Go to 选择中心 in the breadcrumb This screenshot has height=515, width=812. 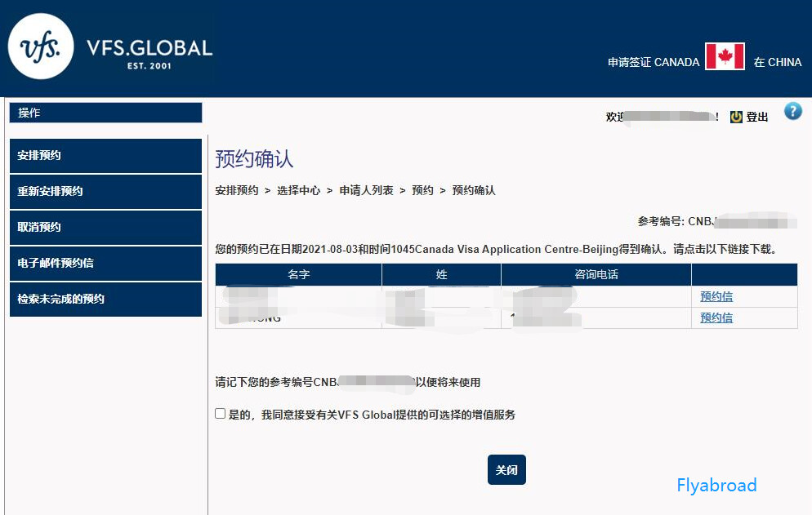298,190
